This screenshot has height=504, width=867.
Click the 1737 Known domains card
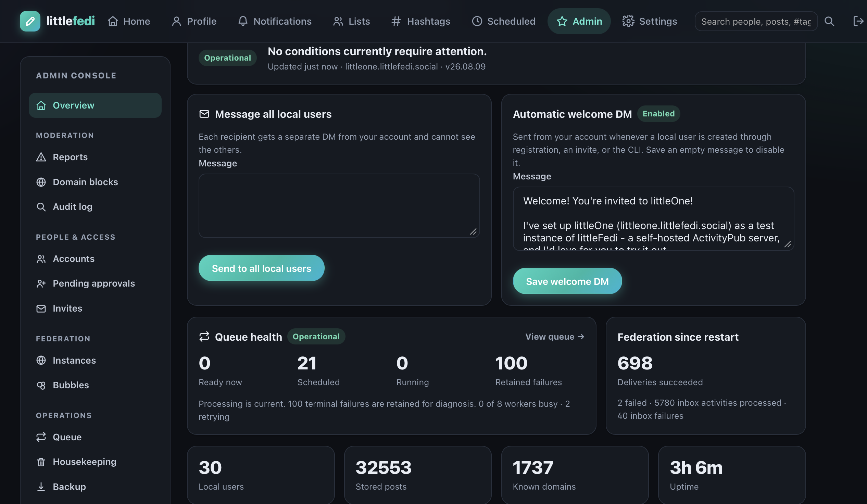click(x=575, y=475)
